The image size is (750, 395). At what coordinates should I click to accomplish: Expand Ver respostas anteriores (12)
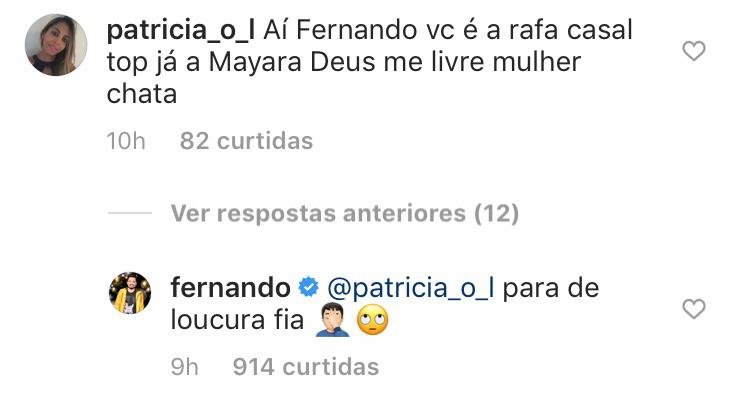(x=345, y=213)
